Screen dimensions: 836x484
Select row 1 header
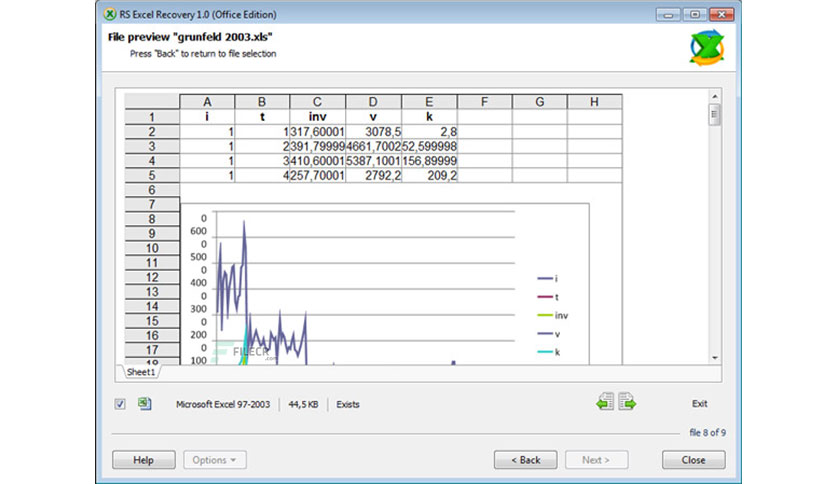pos(152,117)
